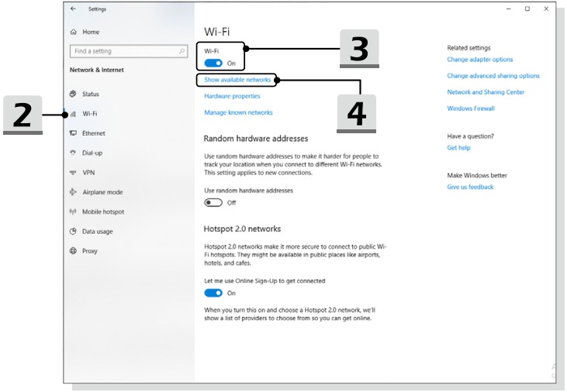567x392 pixels.
Task: Maximize the Settings window
Action: pos(527,9)
